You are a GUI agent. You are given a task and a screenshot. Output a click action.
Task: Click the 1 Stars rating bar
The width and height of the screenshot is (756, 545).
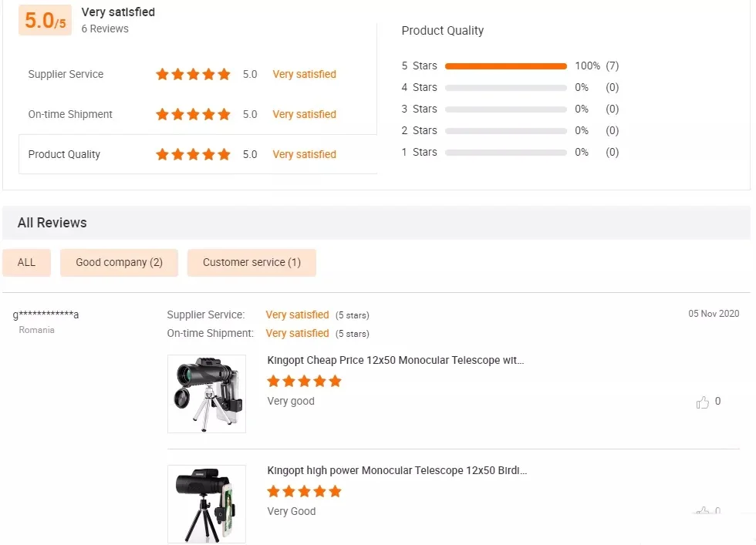coord(506,153)
